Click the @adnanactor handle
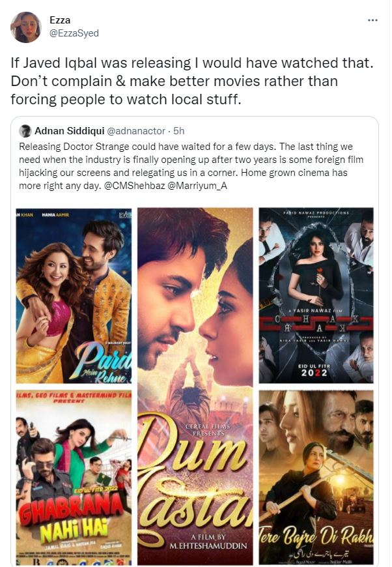This screenshot has height=567, width=392. point(136,131)
